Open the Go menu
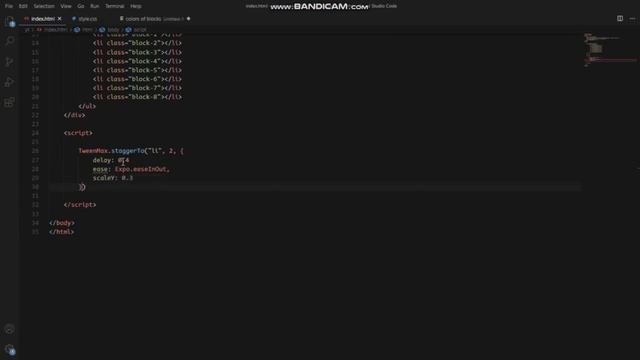Image resolution: width=640 pixels, height=360 pixels. click(81, 6)
